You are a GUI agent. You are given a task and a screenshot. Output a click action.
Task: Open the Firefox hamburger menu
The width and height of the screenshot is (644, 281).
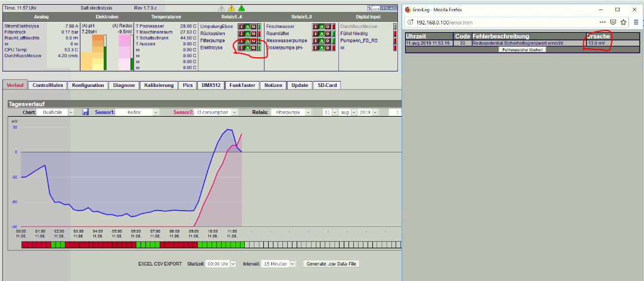point(636,22)
